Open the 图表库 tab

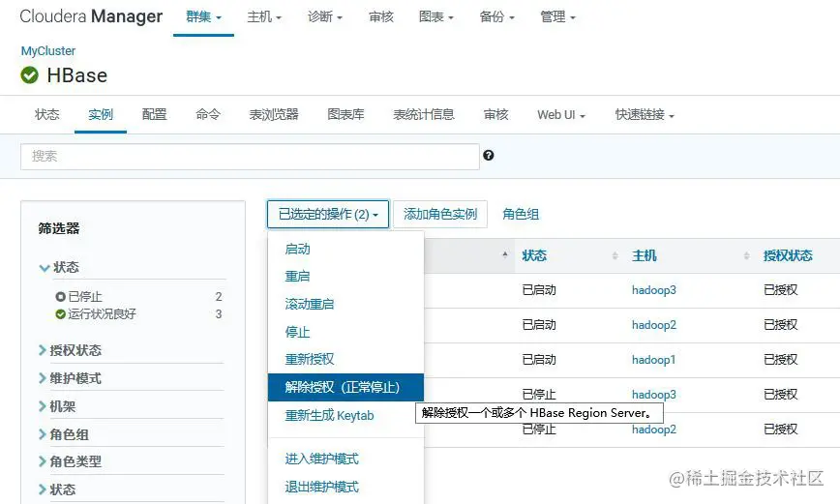tap(345, 114)
